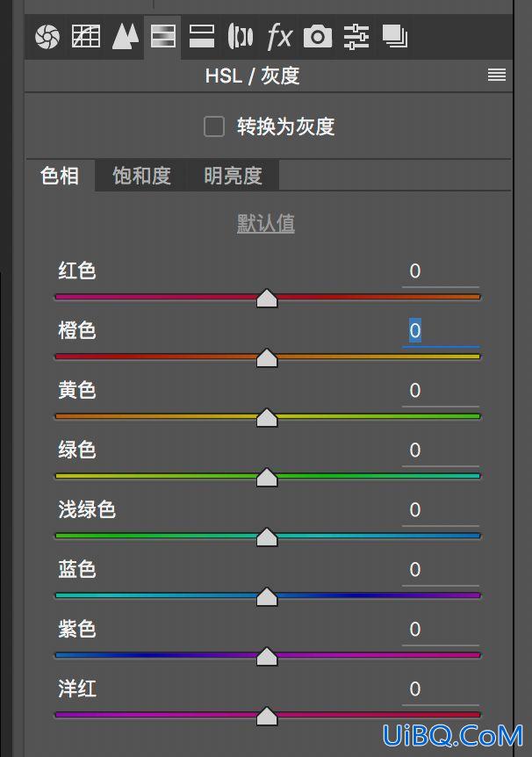Enable the 转换为灰度 checkbox
Screen dimensions: 532x757
coord(214,126)
